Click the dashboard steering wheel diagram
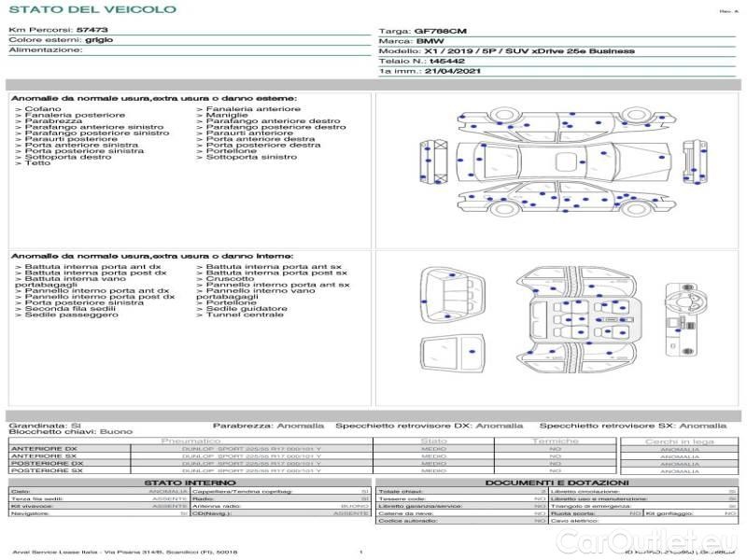This screenshot has width=747, height=560. 686,319
